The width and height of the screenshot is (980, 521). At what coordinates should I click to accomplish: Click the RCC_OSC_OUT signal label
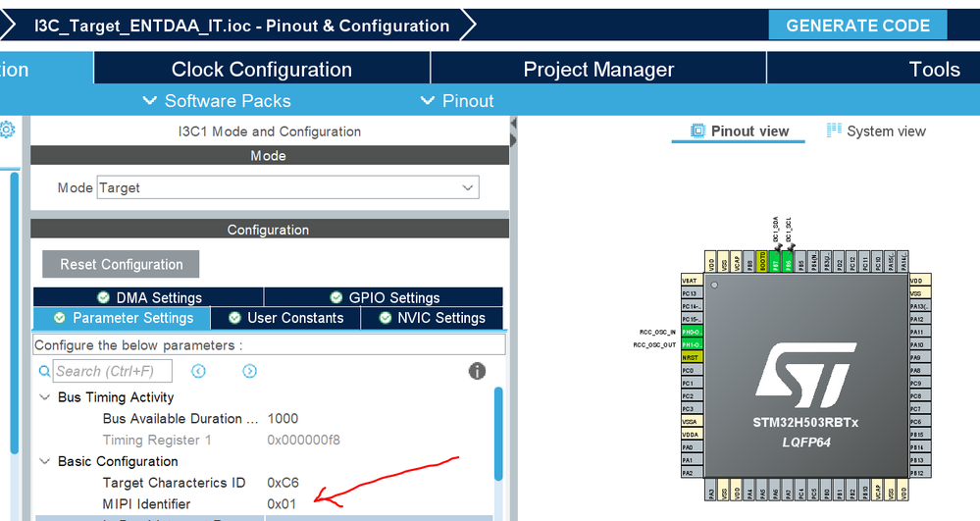pos(654,344)
